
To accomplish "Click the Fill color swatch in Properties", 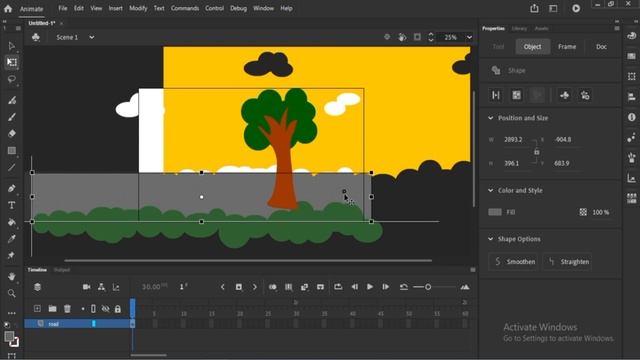I will [495, 212].
